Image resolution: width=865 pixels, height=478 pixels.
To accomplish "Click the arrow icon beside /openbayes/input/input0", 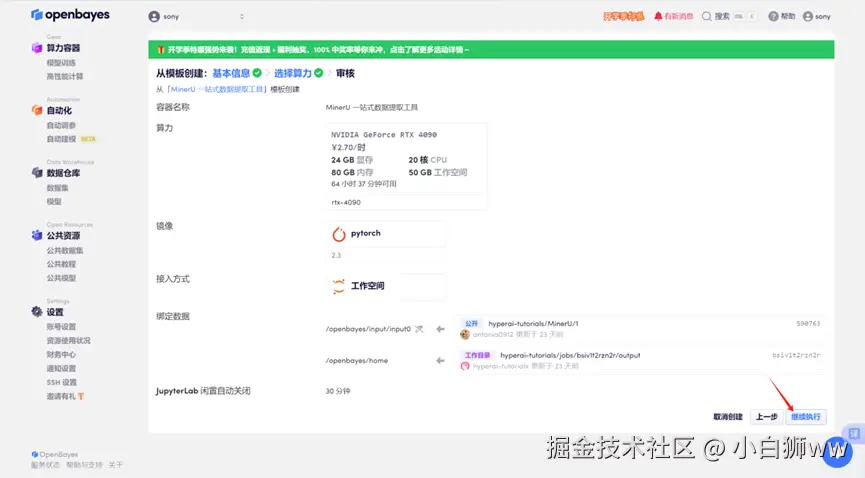I will 440,329.
